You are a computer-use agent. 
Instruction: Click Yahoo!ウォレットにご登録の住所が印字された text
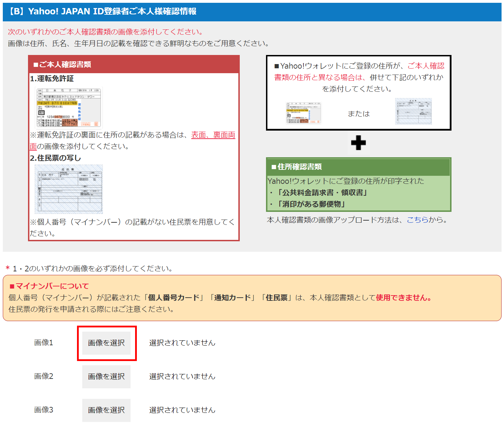click(346, 181)
